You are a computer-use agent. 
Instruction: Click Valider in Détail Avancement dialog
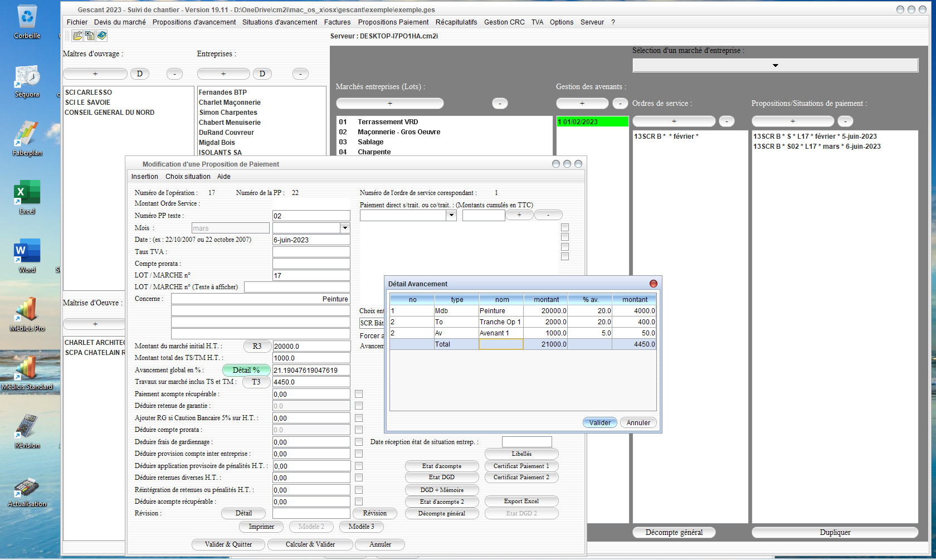600,422
